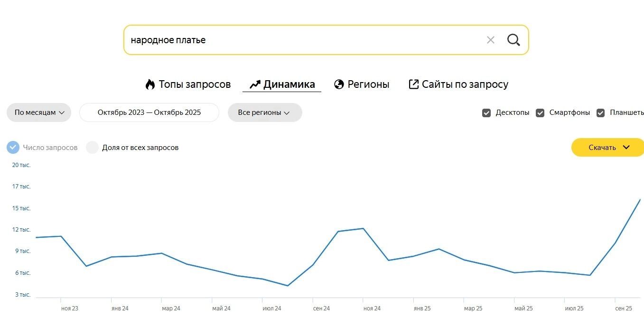Switch to Топы запросов tab
Image resolution: width=644 pixels, height=327 pixels.
pyautogui.click(x=194, y=84)
